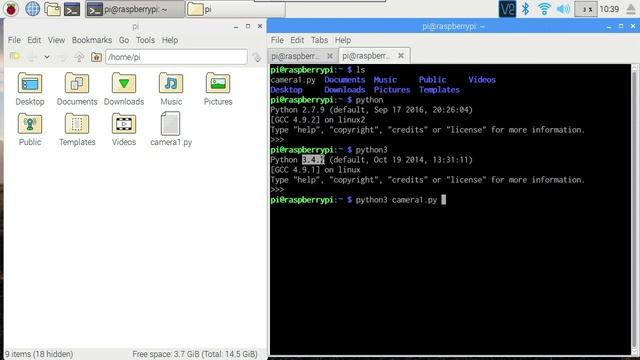Screen dimensions: 640x360
Task: Launch a new terminal from taskbar icon
Action: 72,9
